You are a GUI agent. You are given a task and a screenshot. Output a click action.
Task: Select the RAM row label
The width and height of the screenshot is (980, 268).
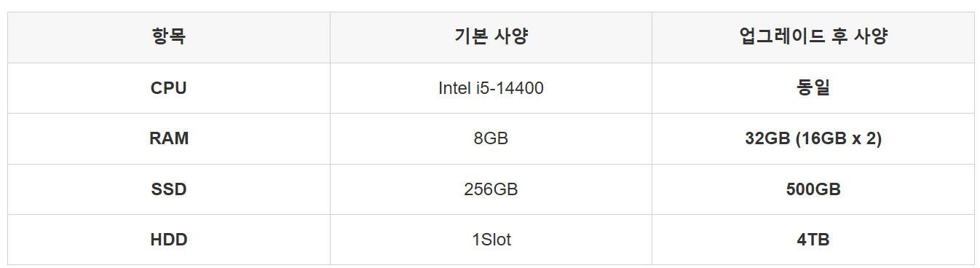(x=169, y=138)
